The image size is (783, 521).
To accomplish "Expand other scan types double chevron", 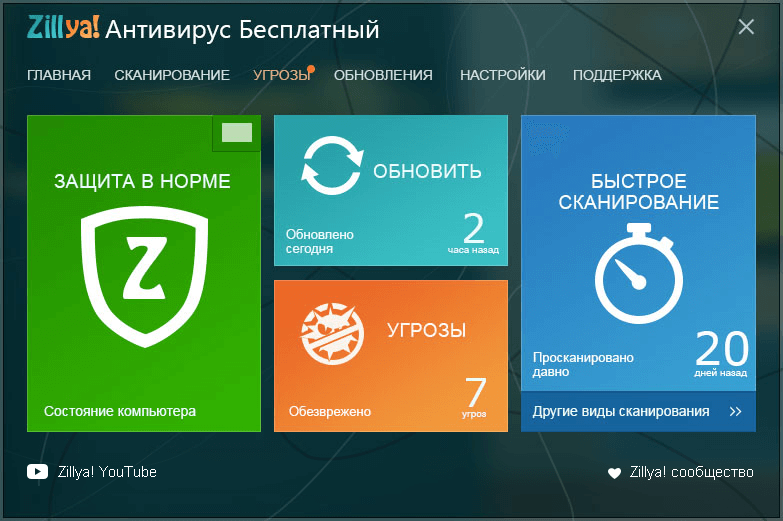I will pyautogui.click(x=736, y=412).
